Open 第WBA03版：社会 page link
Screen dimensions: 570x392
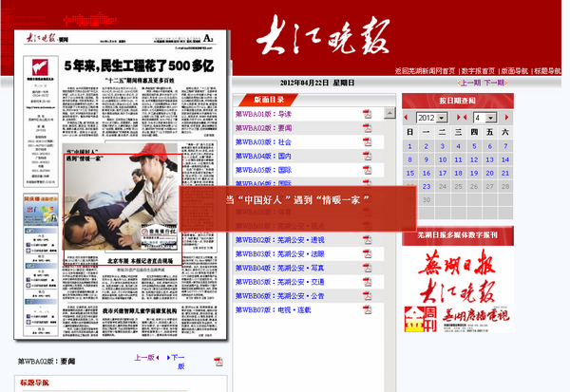(x=263, y=142)
